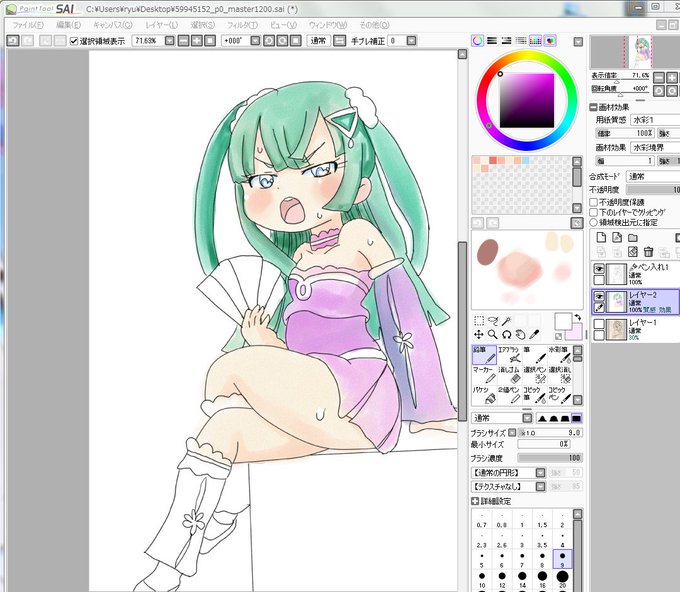Select the 水彩筆 watercolor brush tool
680x592 pixels.
pos(559,355)
